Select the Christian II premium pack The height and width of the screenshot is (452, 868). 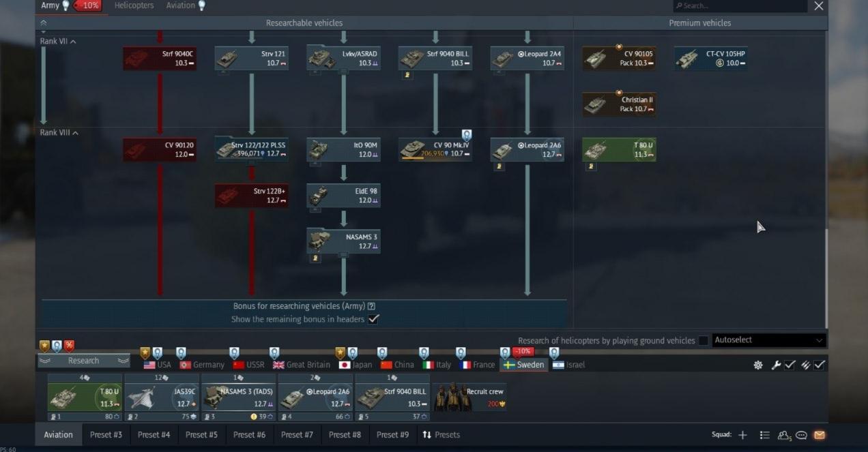point(619,104)
